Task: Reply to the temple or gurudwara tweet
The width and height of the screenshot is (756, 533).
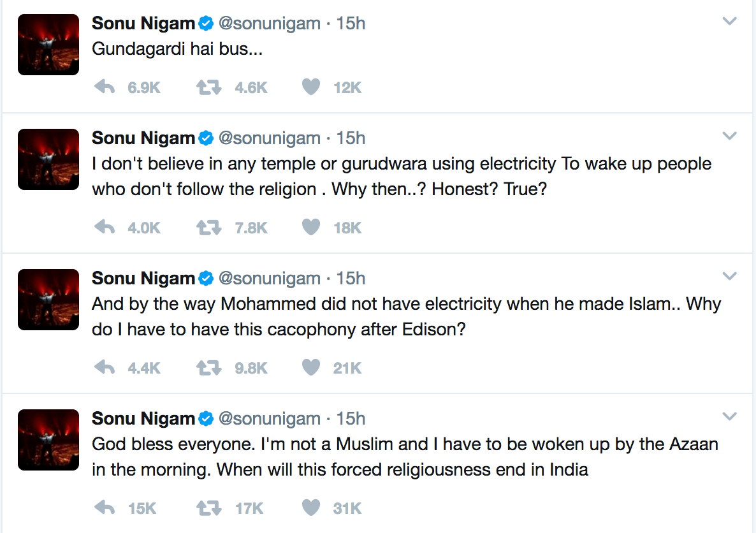Action: tap(105, 227)
